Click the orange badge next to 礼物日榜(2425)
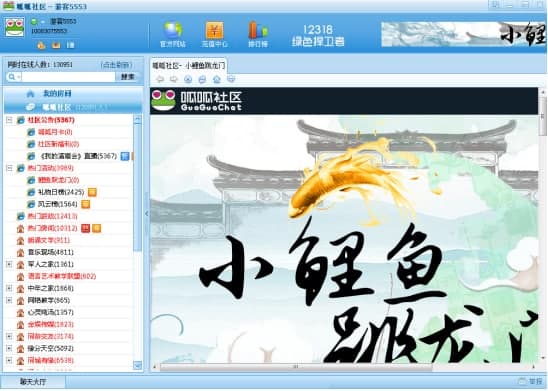Screen dimensions: 548x391 coord(92,192)
